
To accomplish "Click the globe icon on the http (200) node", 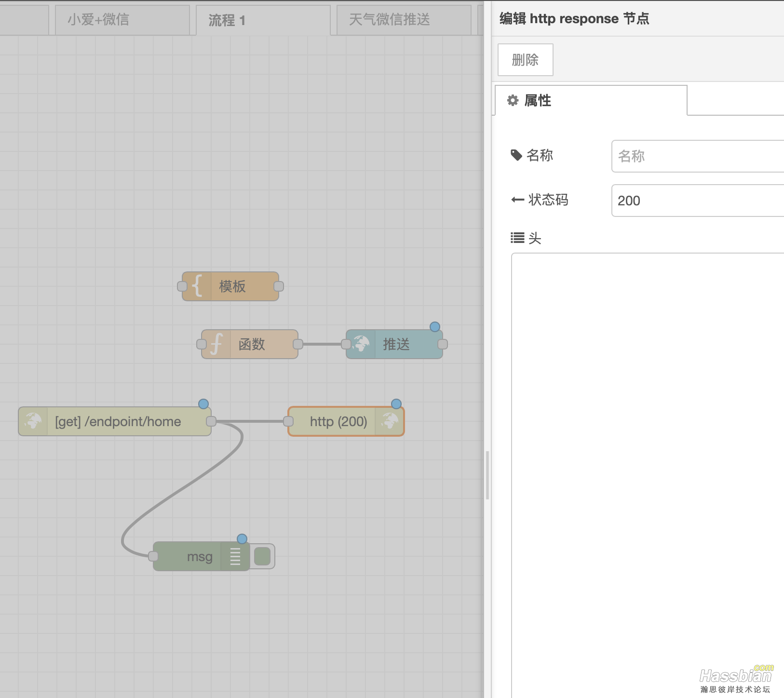I will [x=390, y=421].
